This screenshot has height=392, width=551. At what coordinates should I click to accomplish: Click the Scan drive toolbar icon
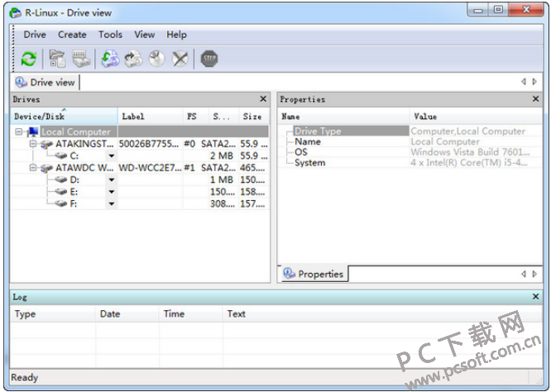click(81, 59)
